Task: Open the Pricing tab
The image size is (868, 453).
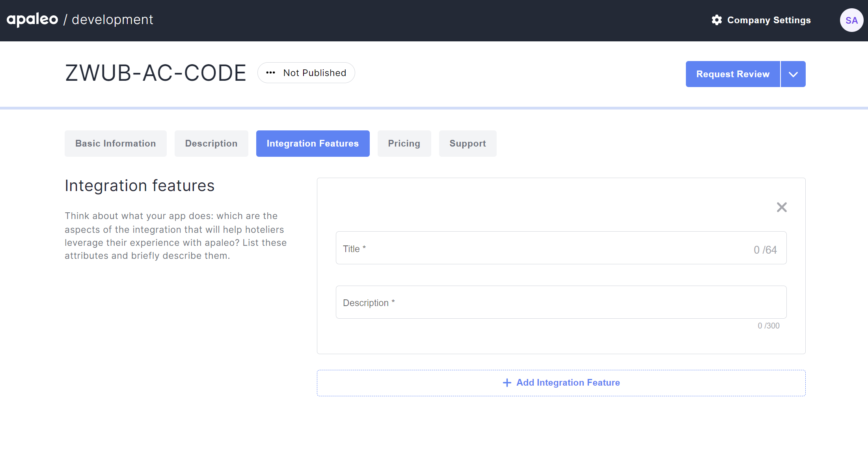Action: 404,143
